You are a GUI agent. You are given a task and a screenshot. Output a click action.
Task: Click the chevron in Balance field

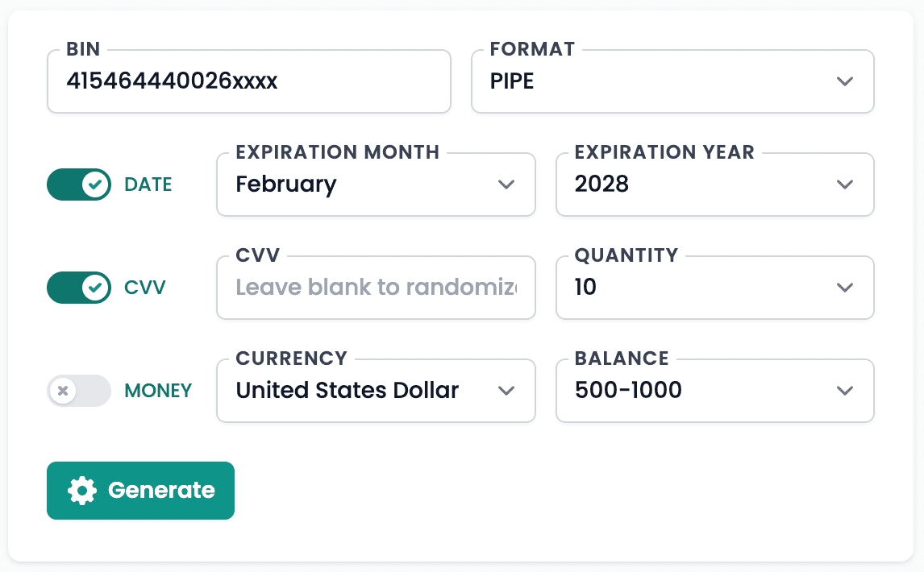tap(844, 391)
